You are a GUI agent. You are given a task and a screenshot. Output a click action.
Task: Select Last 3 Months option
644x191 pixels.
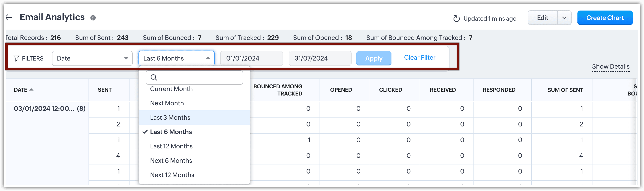point(170,117)
